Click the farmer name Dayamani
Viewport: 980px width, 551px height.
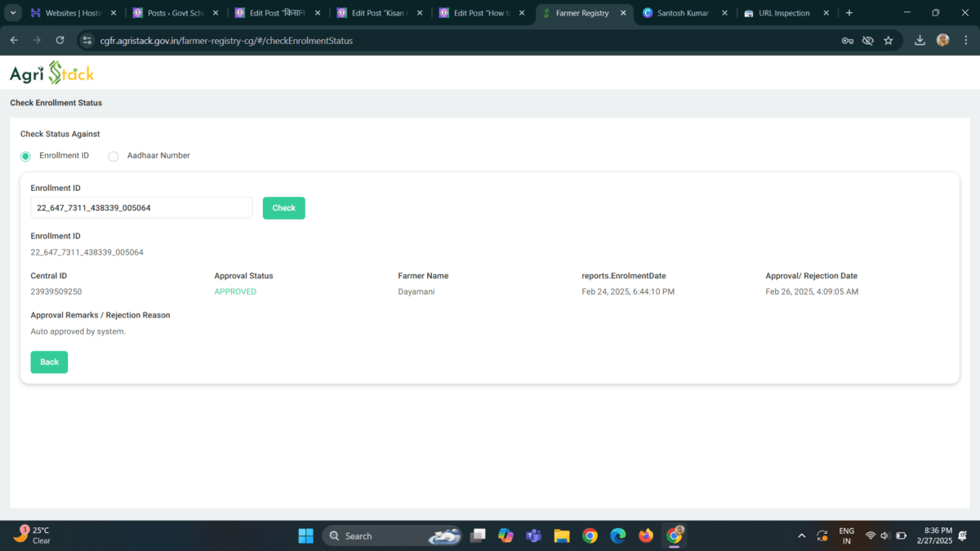pos(416,291)
